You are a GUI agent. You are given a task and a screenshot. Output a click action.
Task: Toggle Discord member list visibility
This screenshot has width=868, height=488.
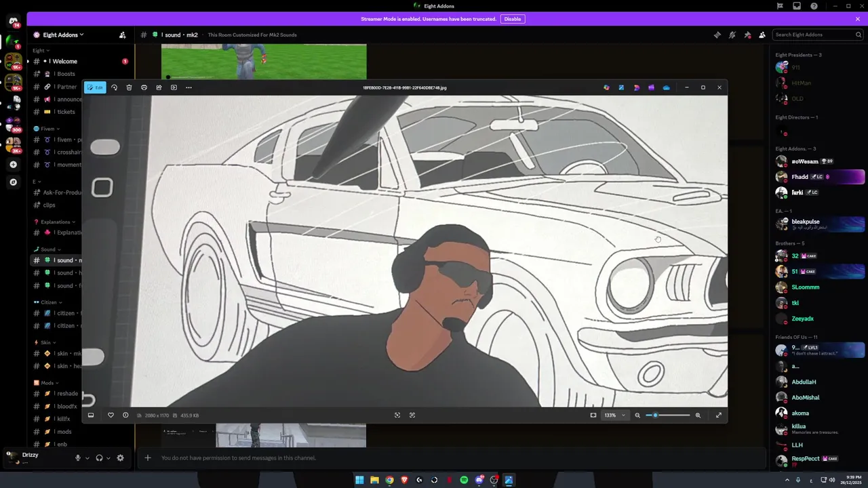762,35
